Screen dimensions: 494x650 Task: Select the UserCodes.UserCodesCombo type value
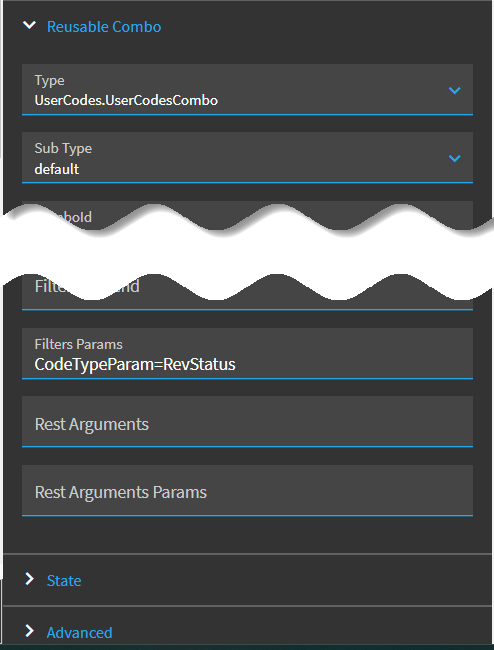click(x=126, y=100)
